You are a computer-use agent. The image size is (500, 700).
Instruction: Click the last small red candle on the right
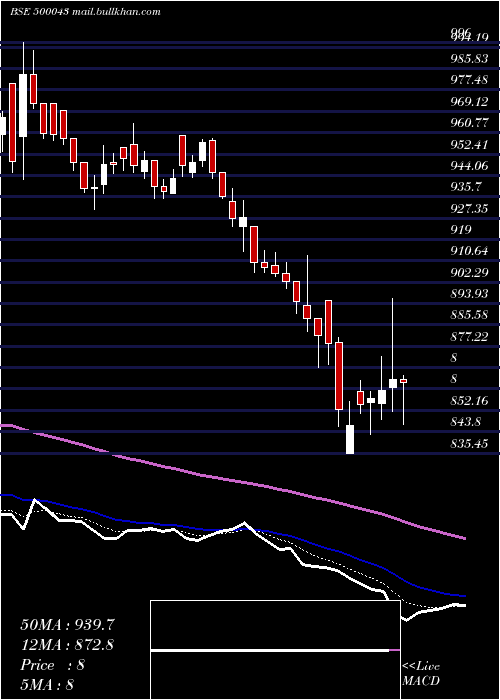[404, 381]
